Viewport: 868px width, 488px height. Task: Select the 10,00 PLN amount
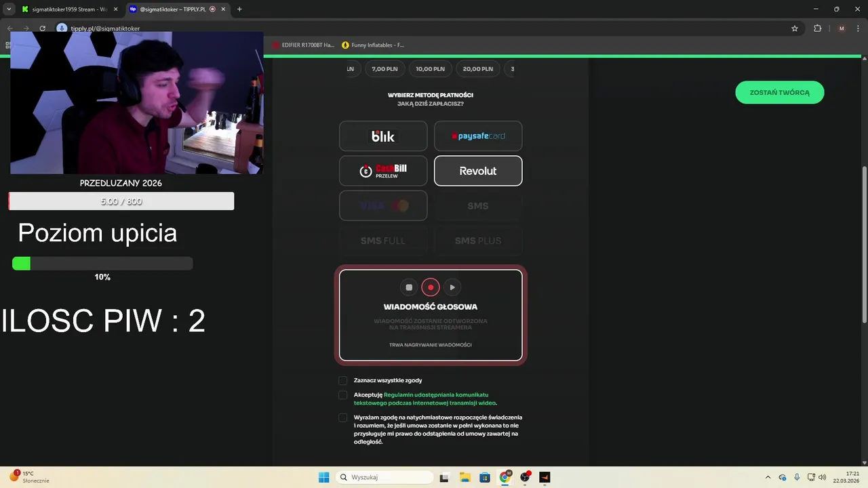pos(431,68)
